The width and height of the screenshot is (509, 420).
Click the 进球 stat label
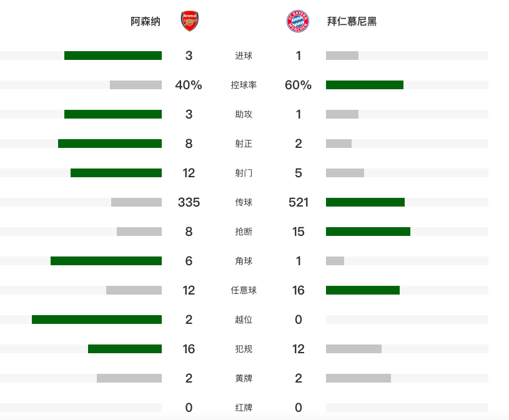[244, 56]
